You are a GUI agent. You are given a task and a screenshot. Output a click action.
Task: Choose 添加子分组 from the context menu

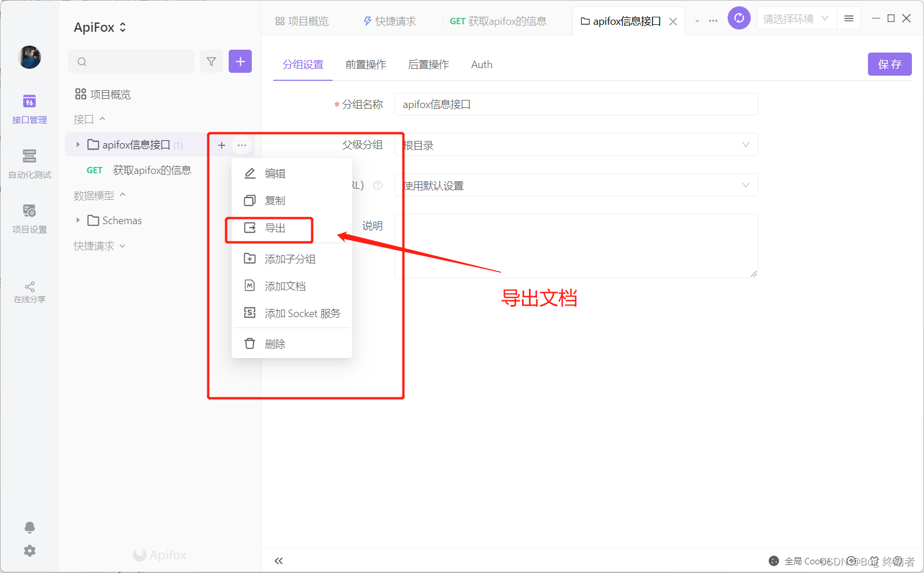tap(292, 259)
